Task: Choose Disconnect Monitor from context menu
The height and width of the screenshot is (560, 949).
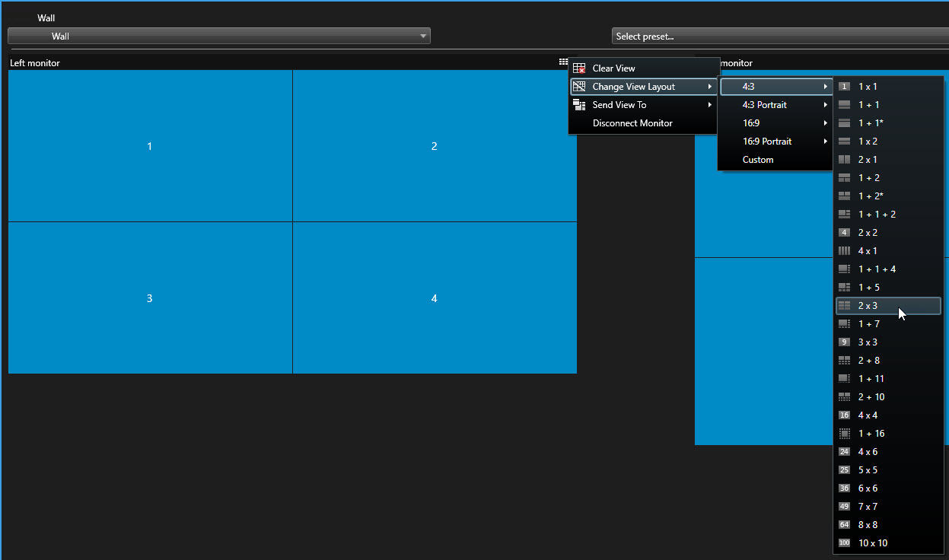Action: [632, 123]
